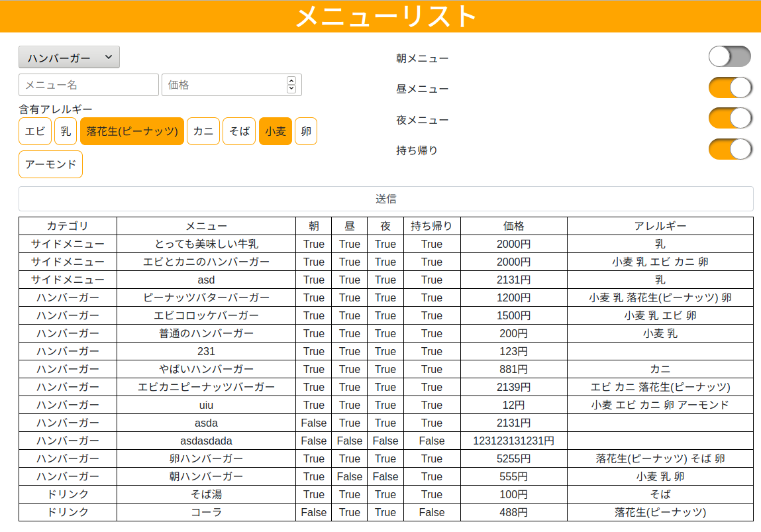Open the コーラ drink item link
Screen dimensions: 761x532
pos(205,512)
